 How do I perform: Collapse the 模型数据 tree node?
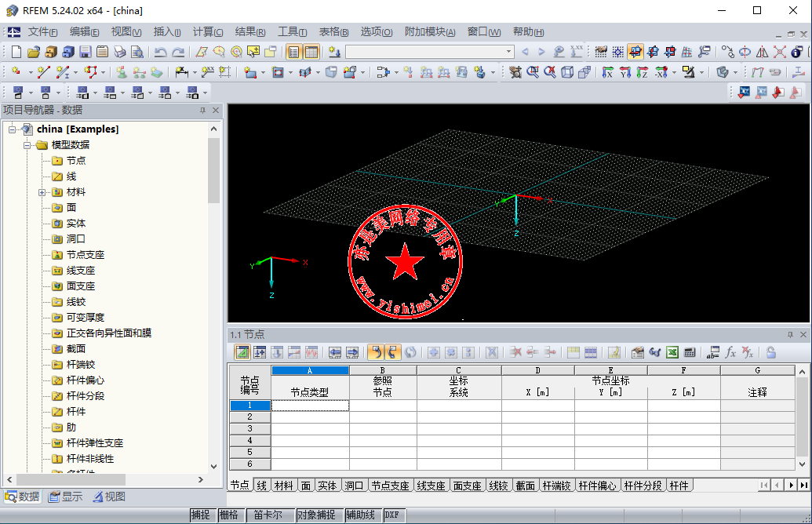click(x=27, y=145)
